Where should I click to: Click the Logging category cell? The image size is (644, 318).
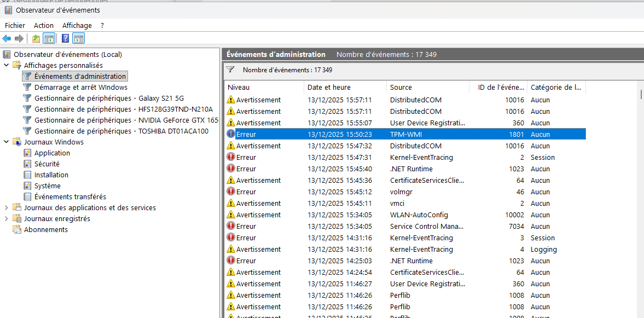click(543, 249)
